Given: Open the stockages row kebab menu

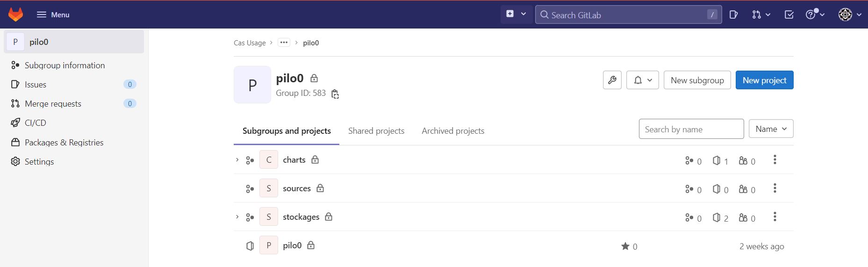Looking at the screenshot, I should pyautogui.click(x=775, y=217).
